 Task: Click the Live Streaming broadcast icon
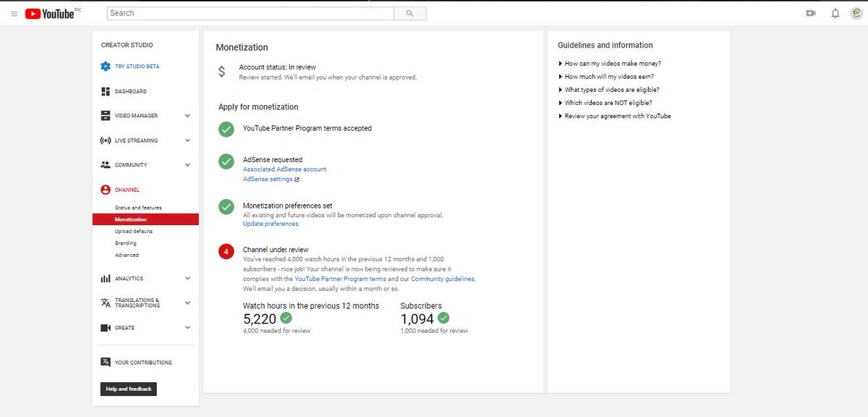(x=106, y=140)
